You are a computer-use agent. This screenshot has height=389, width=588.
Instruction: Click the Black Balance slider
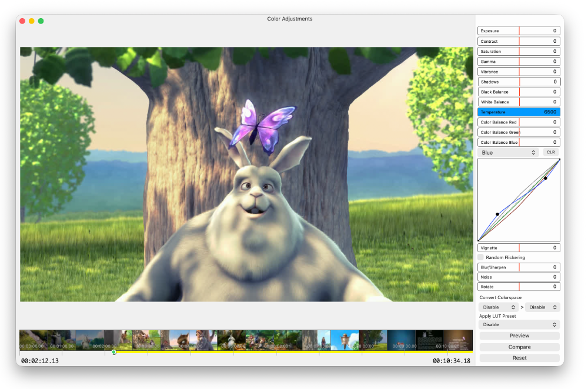[519, 92]
